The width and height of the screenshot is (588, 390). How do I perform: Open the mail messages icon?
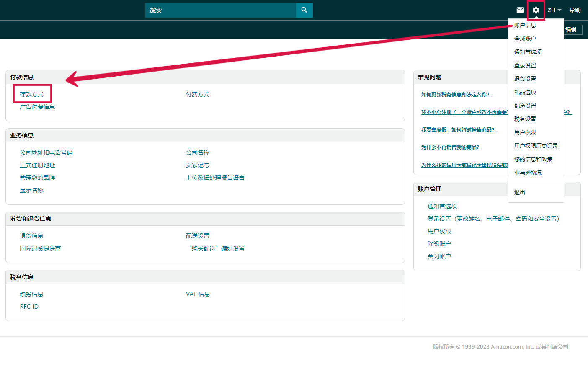520,10
